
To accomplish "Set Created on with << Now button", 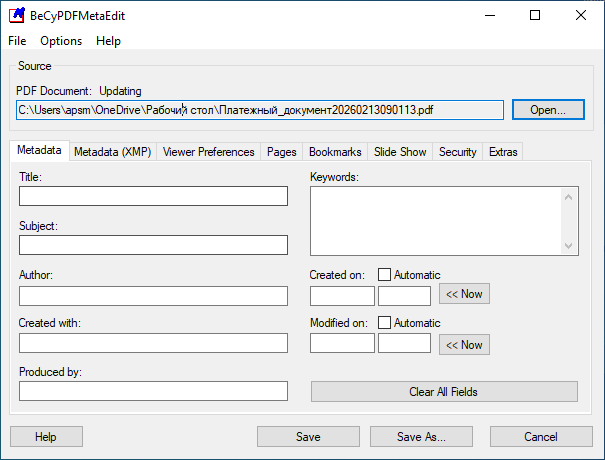I will coord(464,294).
